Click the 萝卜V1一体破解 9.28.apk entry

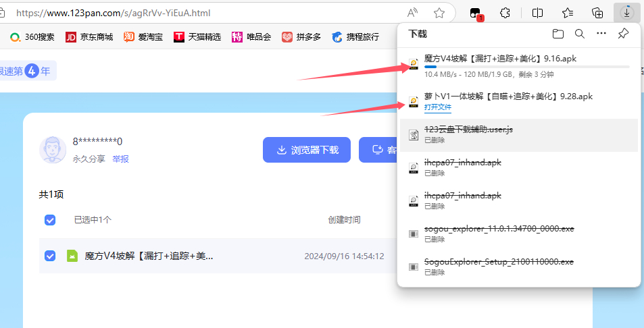(519, 101)
